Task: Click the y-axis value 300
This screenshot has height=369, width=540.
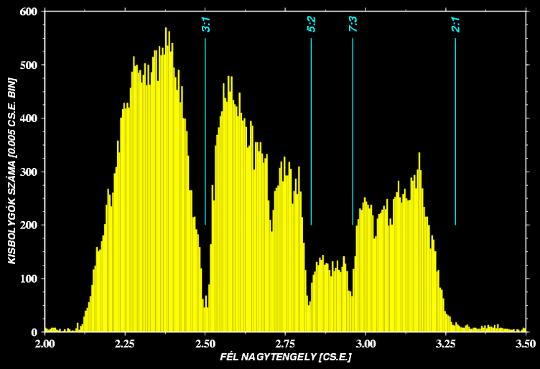Action: (29, 172)
